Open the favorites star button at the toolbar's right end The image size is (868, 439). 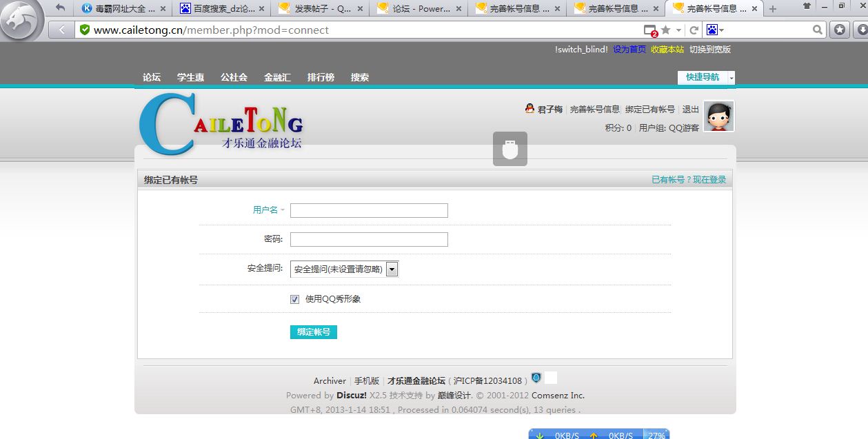pos(840,30)
